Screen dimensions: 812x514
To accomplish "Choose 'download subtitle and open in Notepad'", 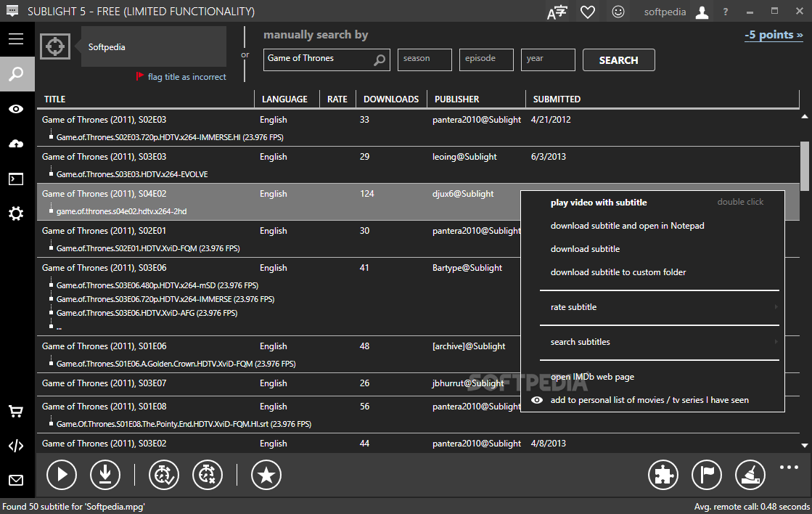I will click(x=652, y=226).
